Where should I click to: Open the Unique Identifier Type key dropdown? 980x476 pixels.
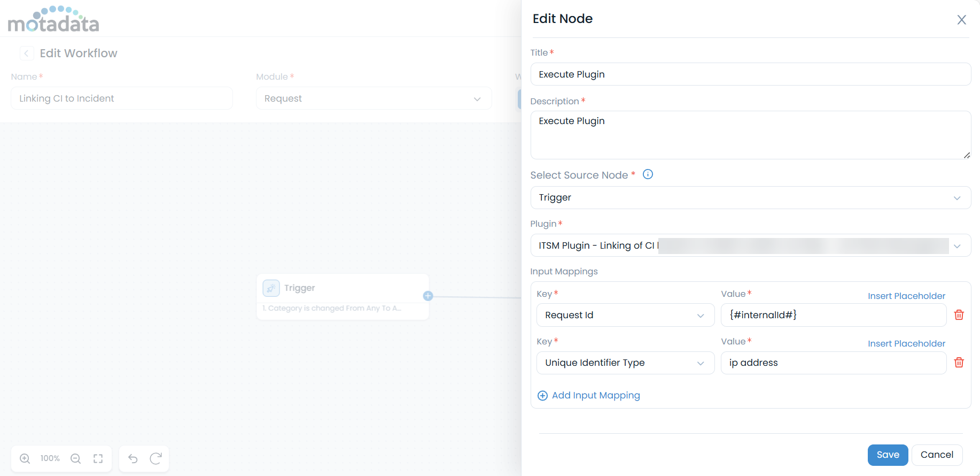point(625,363)
